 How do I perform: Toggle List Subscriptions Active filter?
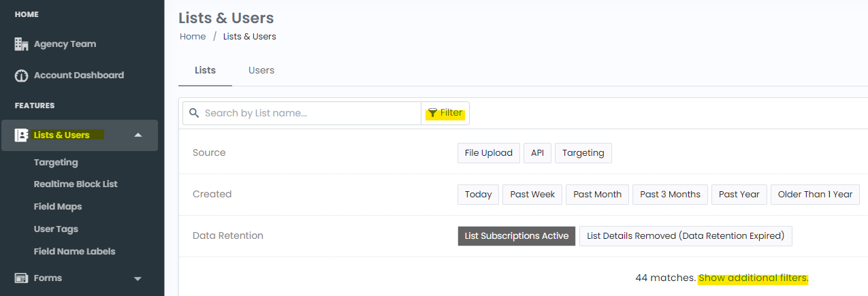point(517,236)
